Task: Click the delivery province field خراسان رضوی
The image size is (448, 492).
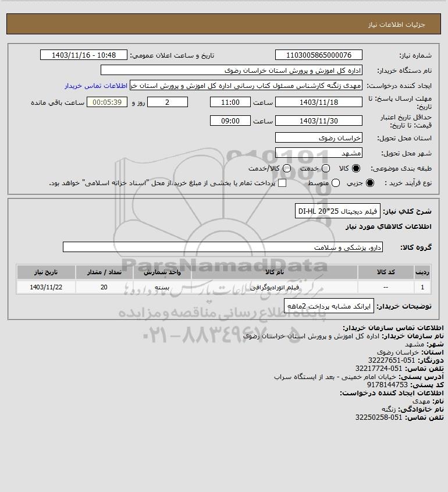Action: 318,138
